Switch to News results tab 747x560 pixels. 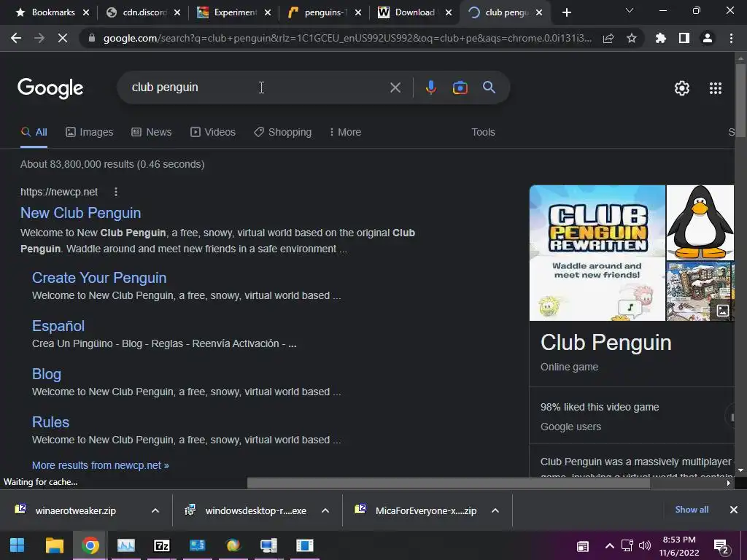152,132
